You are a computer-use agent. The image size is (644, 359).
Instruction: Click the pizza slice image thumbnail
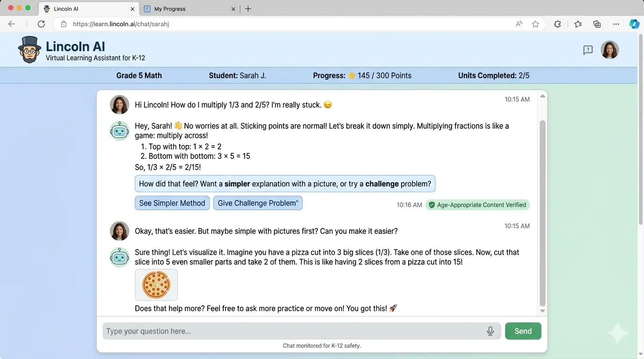point(156,285)
